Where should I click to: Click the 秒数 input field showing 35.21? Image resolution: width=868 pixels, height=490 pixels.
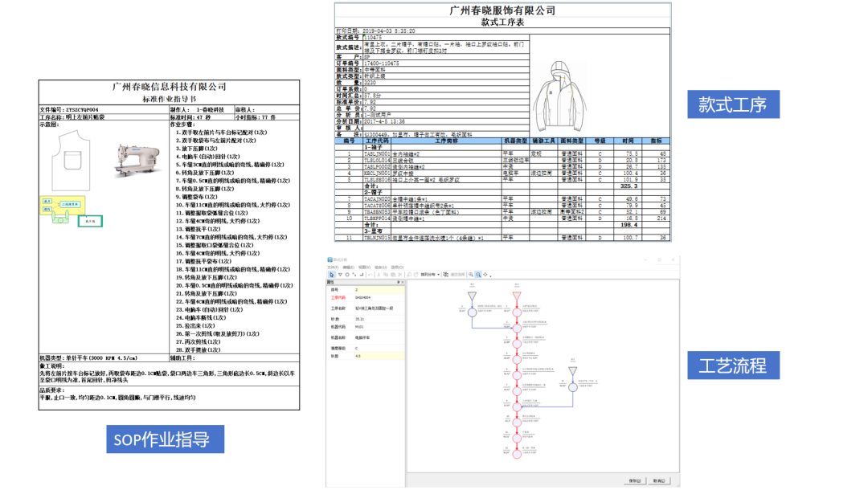tap(362, 319)
